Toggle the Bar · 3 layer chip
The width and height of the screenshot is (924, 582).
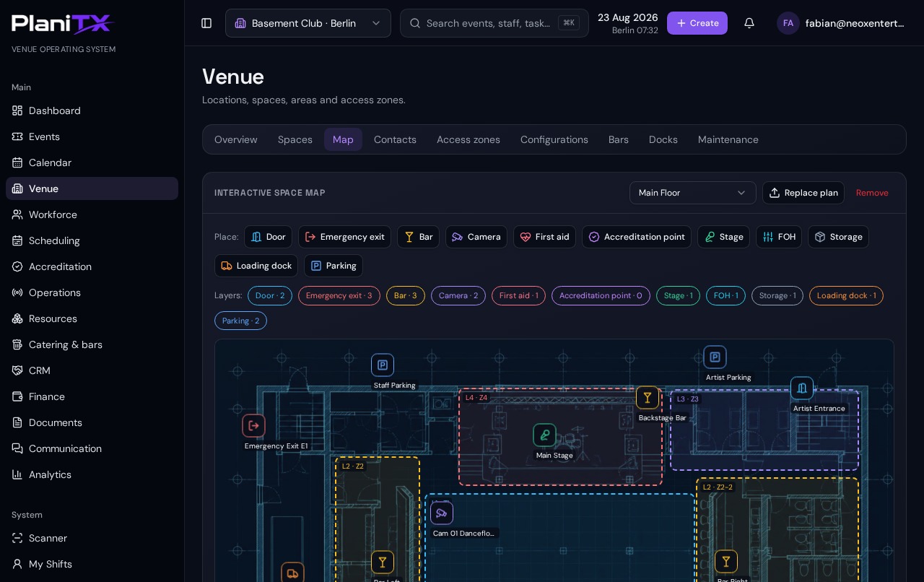point(406,295)
